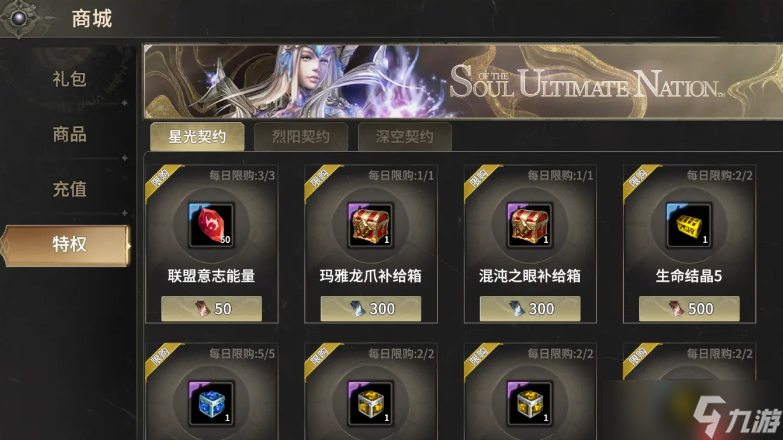This screenshot has width=783, height=440.
Task: Open the 充值 recharge section
Action: 69,189
